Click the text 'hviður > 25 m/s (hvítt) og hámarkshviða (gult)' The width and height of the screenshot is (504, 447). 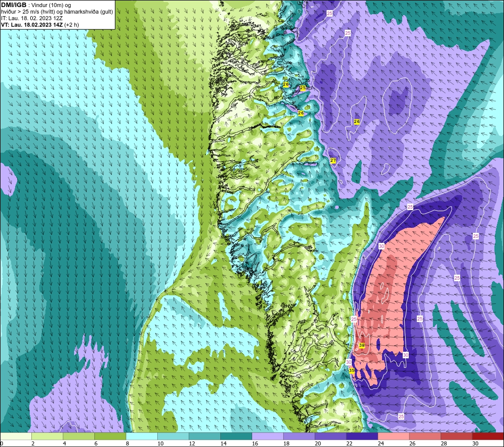click(57, 12)
